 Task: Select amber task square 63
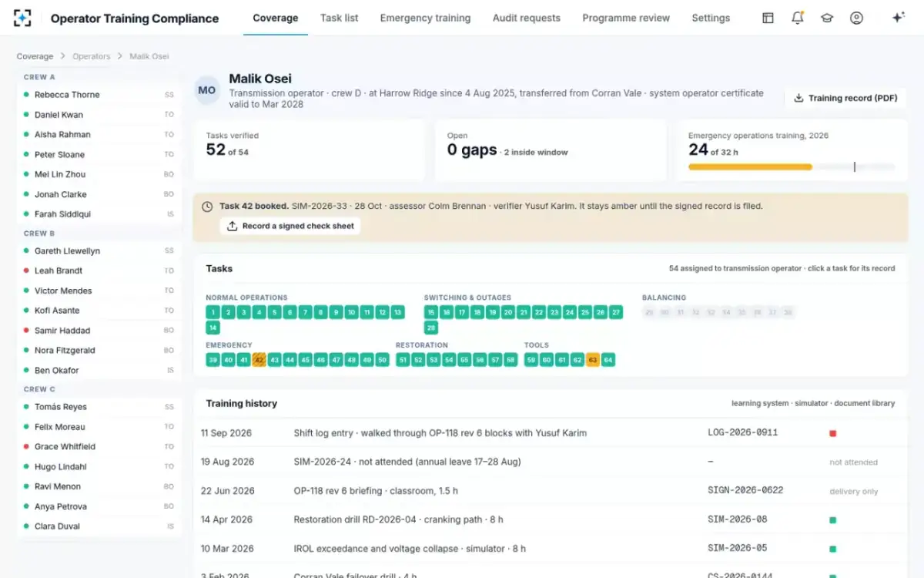592,360
